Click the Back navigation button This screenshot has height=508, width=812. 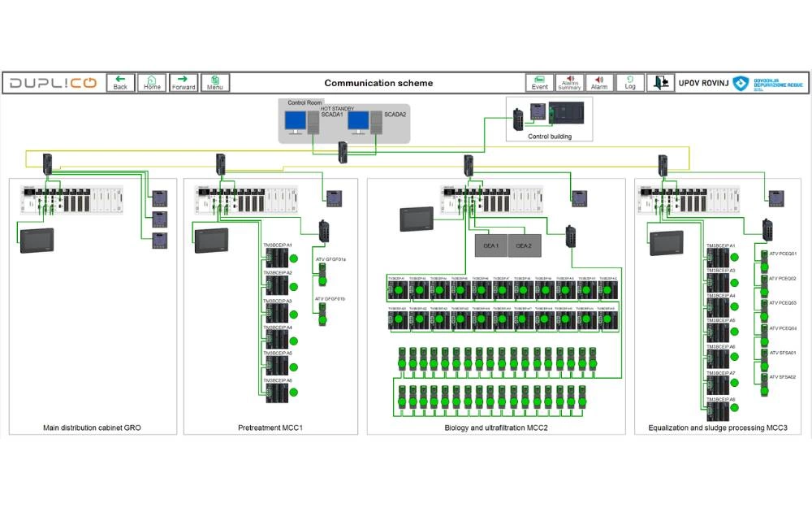(x=120, y=83)
